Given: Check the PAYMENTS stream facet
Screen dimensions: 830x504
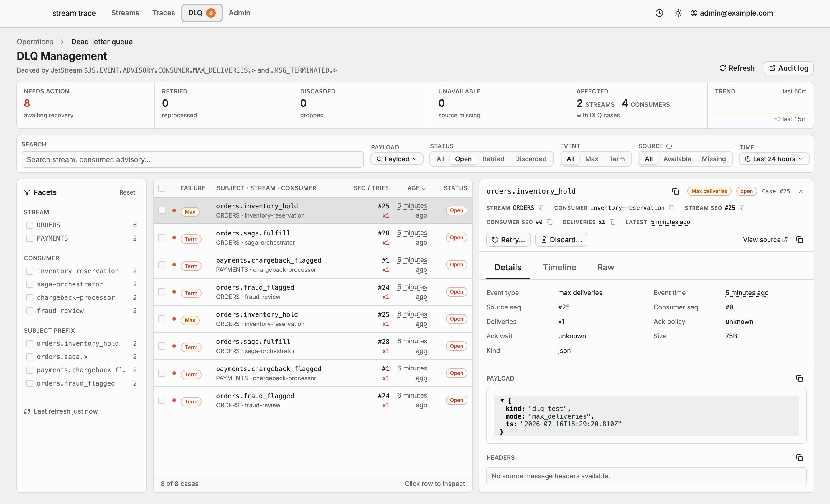Looking at the screenshot, I should (x=30, y=238).
